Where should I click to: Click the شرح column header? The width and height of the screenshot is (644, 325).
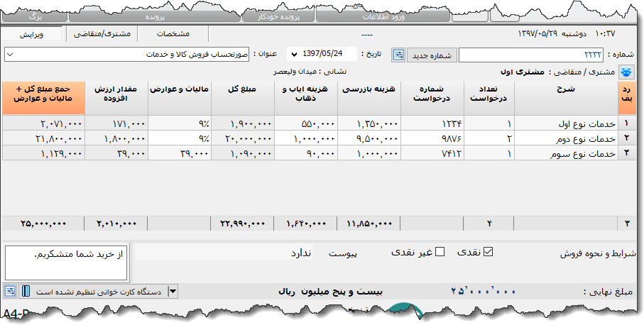click(566, 98)
